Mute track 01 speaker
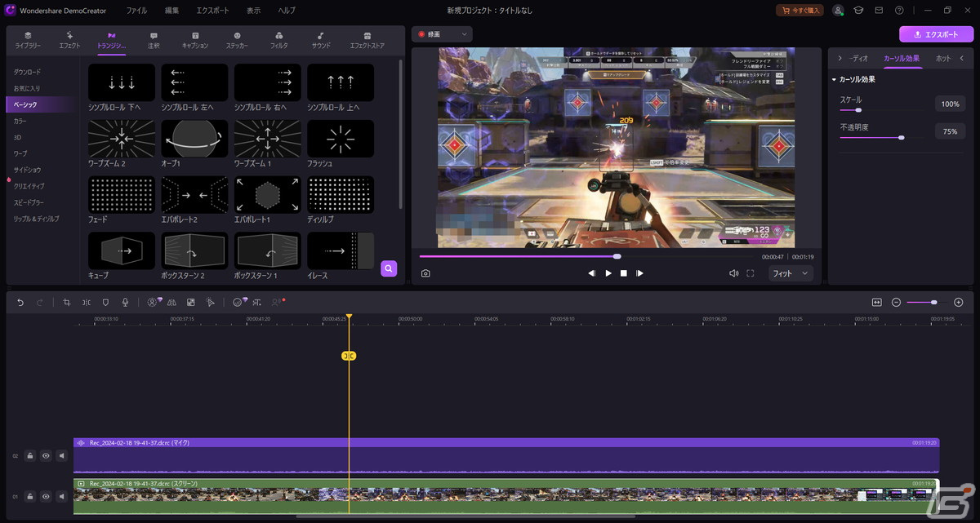Screen dimensions: 980x523 click(62, 495)
